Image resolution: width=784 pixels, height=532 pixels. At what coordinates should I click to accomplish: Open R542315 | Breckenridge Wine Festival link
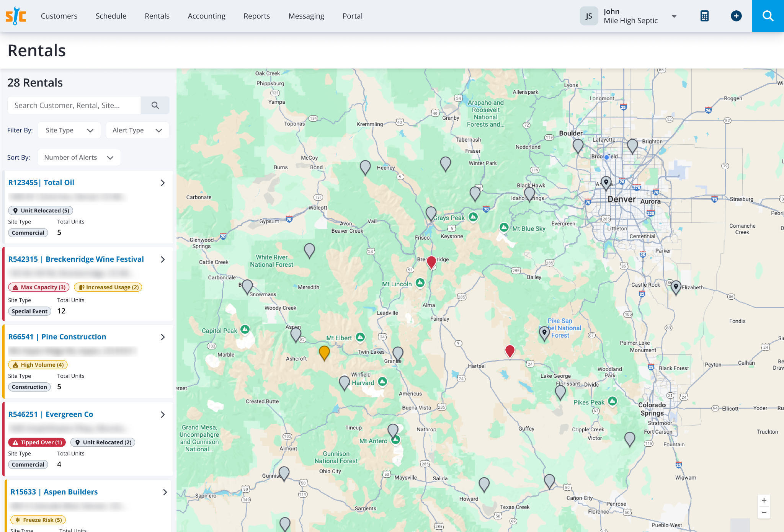[x=76, y=259]
